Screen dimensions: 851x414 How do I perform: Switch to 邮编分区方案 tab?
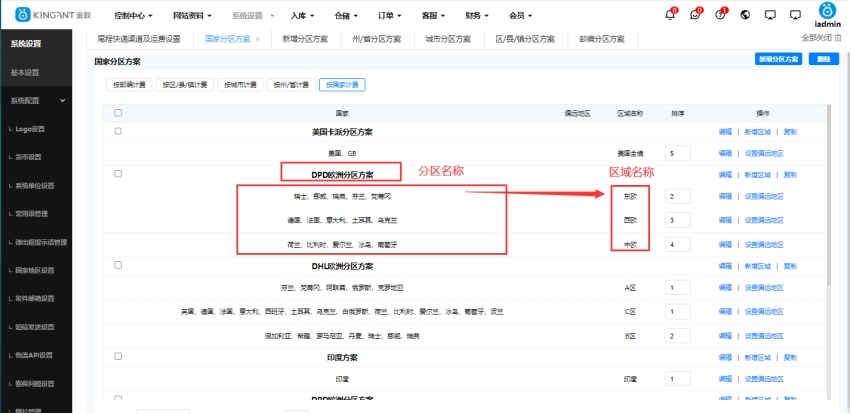tap(602, 39)
